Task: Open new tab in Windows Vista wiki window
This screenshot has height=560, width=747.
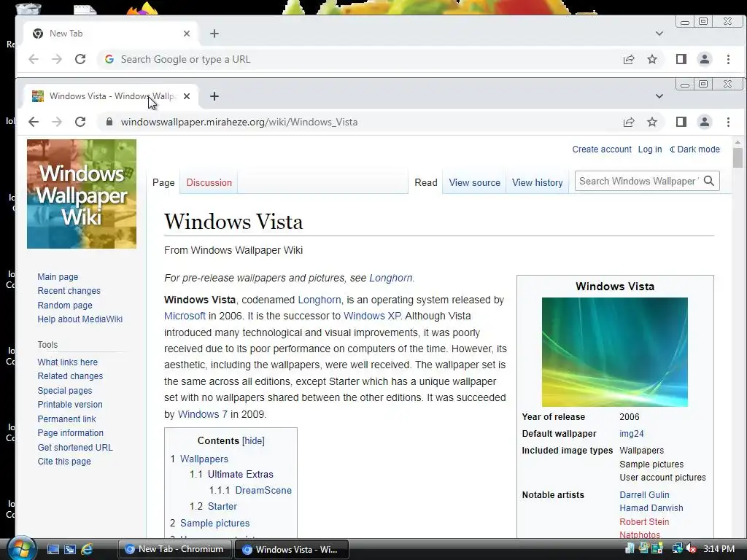Action: click(x=214, y=96)
